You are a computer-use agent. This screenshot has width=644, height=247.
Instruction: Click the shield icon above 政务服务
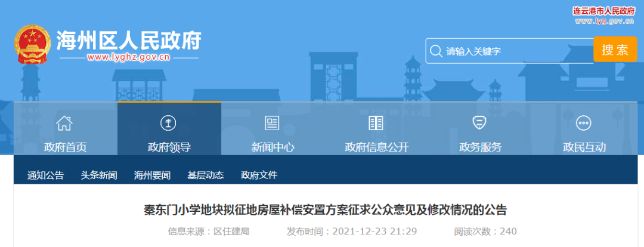pos(479,123)
